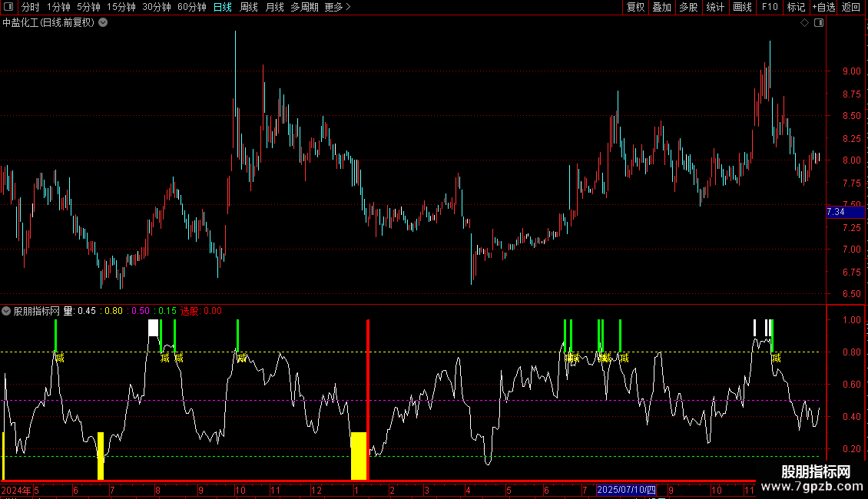The height and width of the screenshot is (499, 868).
Task: Click the 2025/07/10/四 date marker
Action: pyautogui.click(x=627, y=490)
